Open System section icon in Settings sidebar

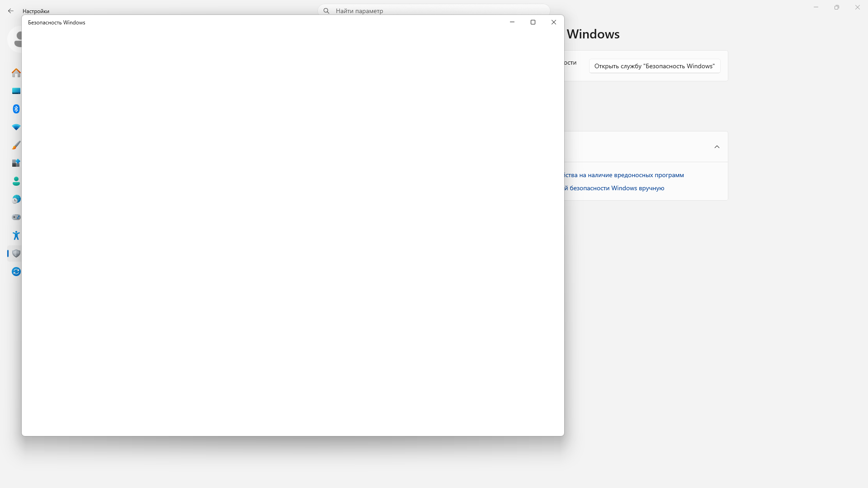[x=16, y=91]
